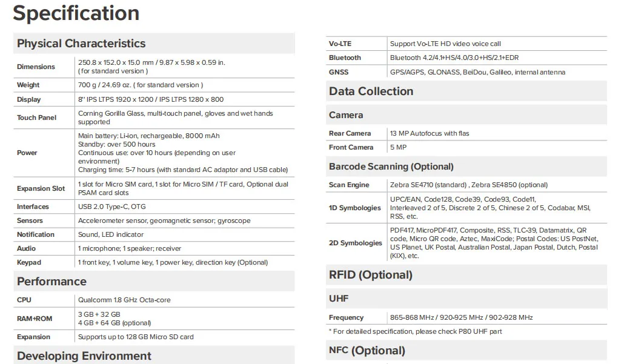
Task: Click the RAM+ROM row label
Action: [35, 319]
